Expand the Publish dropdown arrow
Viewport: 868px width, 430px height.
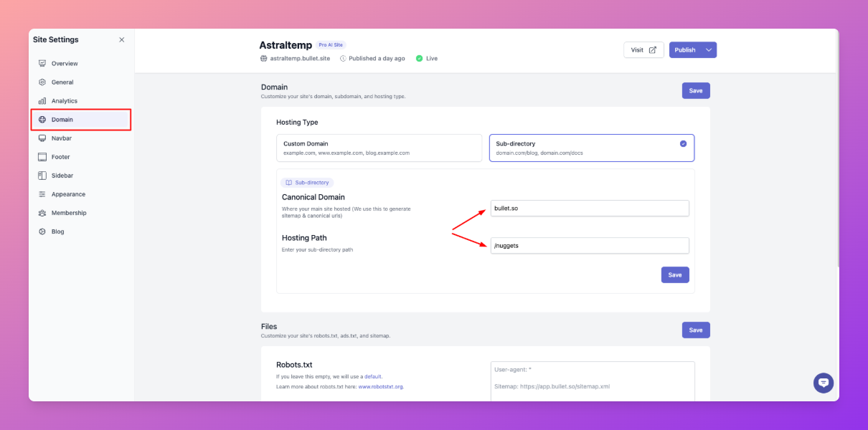709,50
